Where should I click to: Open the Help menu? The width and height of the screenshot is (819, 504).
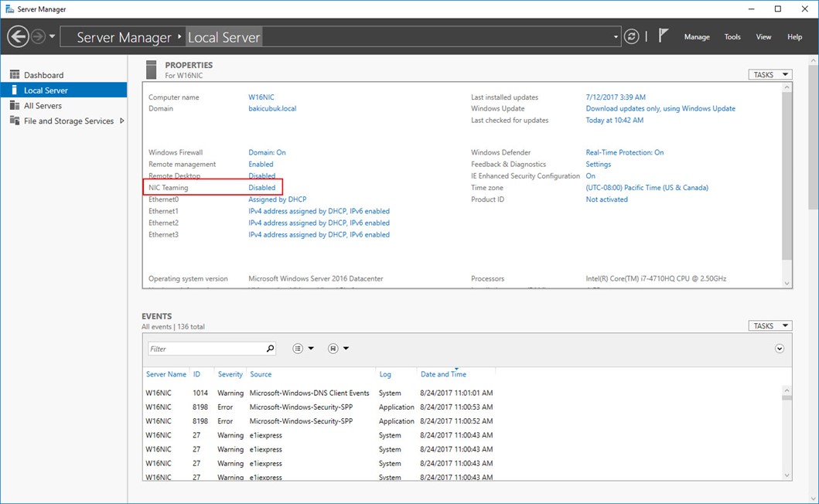[794, 37]
